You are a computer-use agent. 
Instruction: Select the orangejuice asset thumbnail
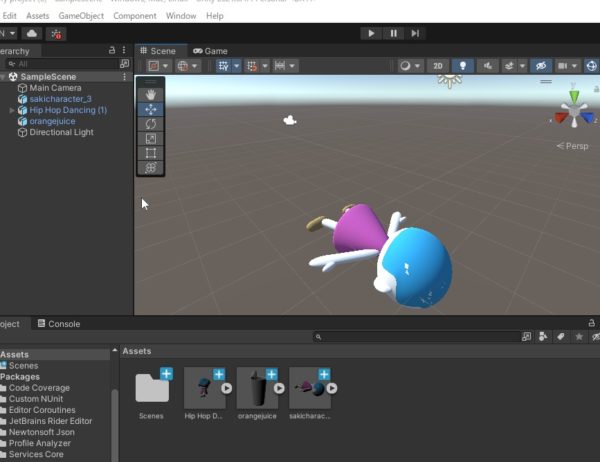point(259,387)
